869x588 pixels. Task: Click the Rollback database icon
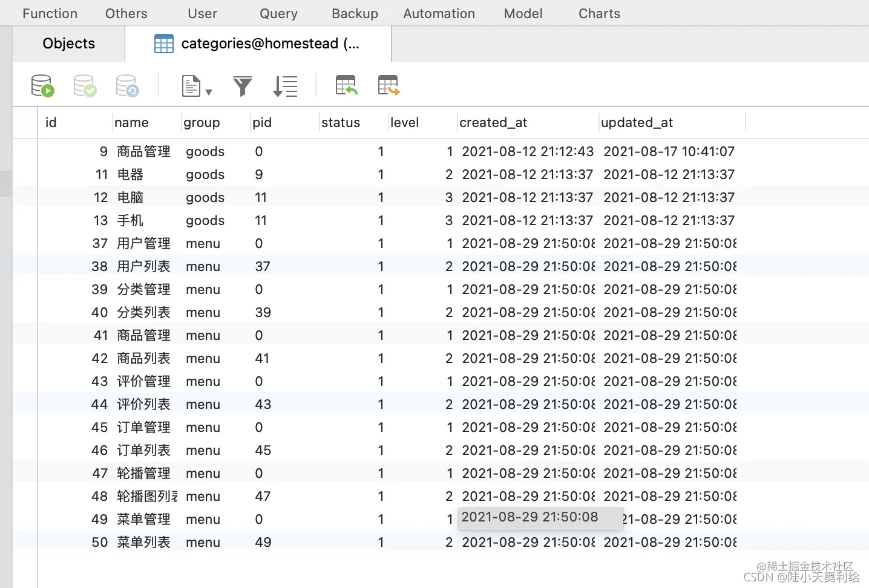(128, 85)
